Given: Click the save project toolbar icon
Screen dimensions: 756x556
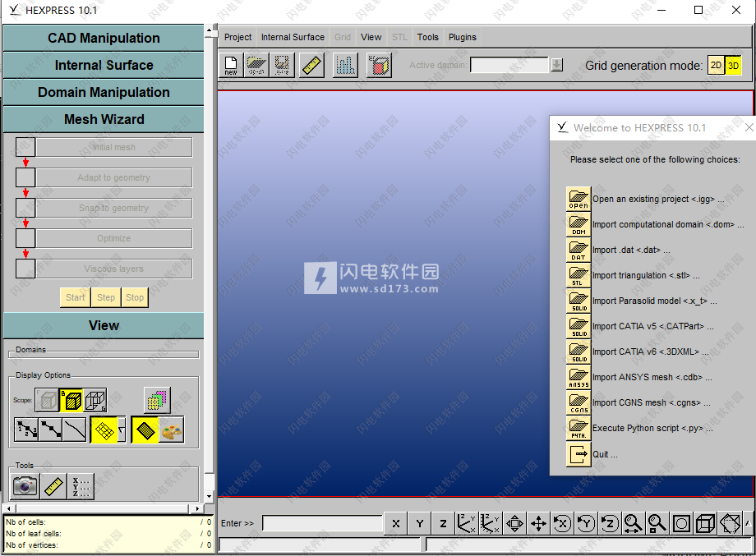Looking at the screenshot, I should 282,65.
